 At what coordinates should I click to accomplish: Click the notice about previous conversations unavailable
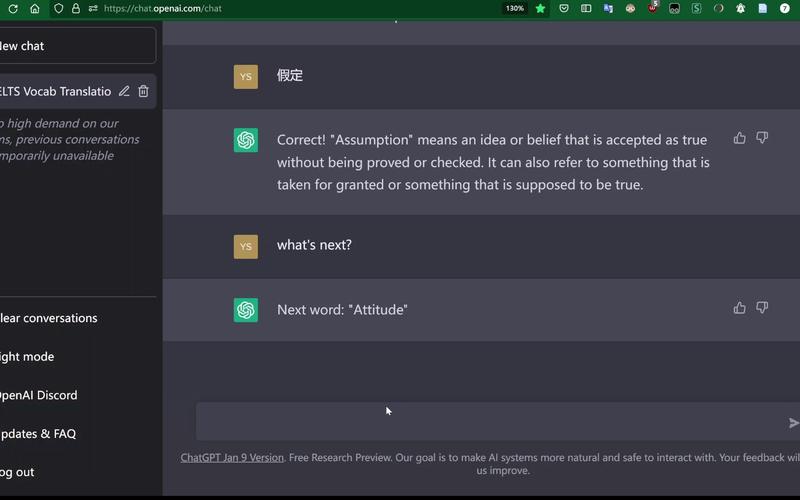70,139
